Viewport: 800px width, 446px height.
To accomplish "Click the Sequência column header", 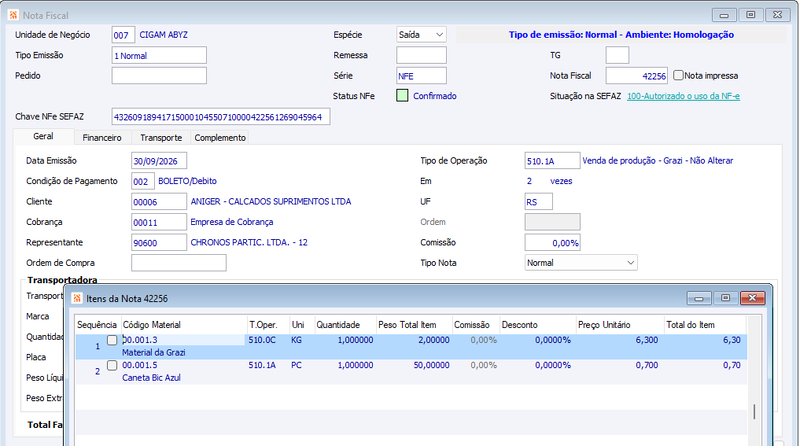I will point(97,325).
